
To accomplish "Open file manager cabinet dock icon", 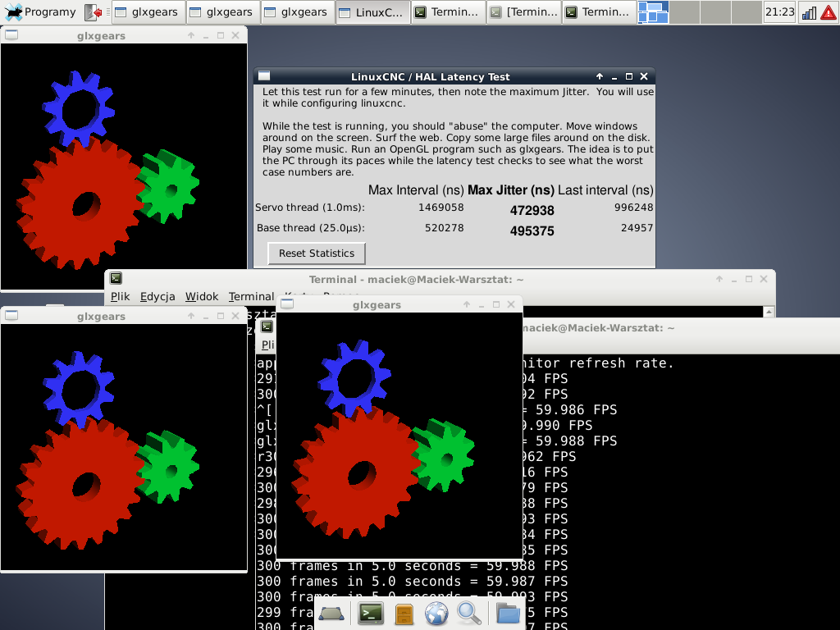I will pos(404,614).
